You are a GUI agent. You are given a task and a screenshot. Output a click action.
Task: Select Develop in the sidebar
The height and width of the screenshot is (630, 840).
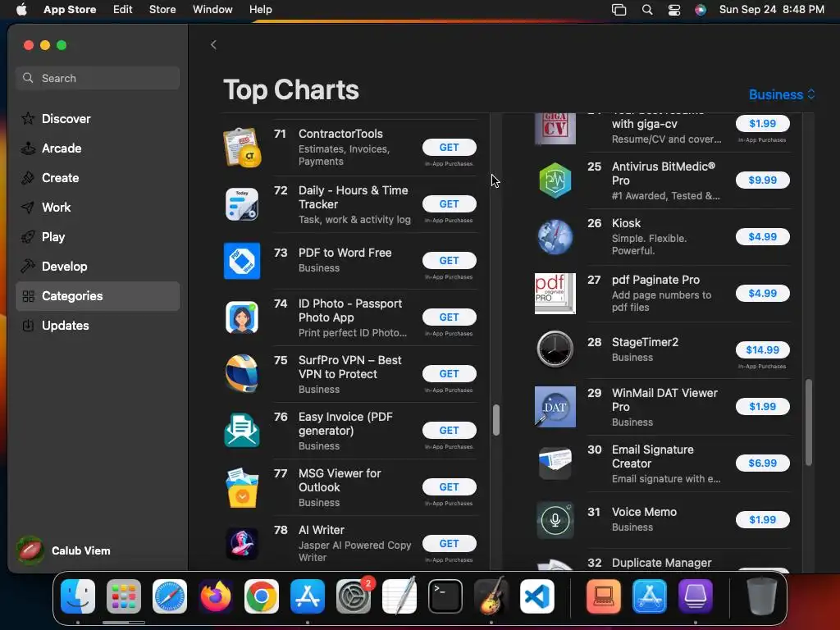(x=98, y=267)
